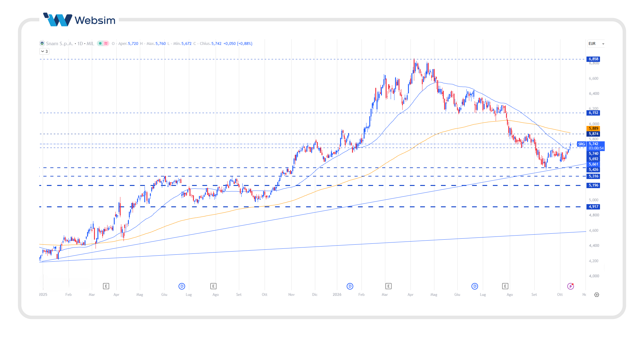The width and height of the screenshot is (644, 337).
Task: Click the 4,000 value on price scale
Action: (594, 276)
